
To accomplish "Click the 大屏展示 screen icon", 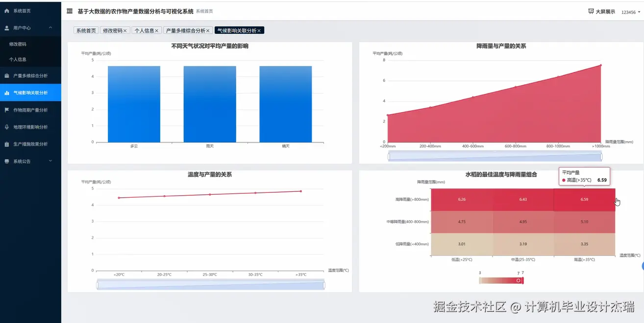I will tap(591, 11).
